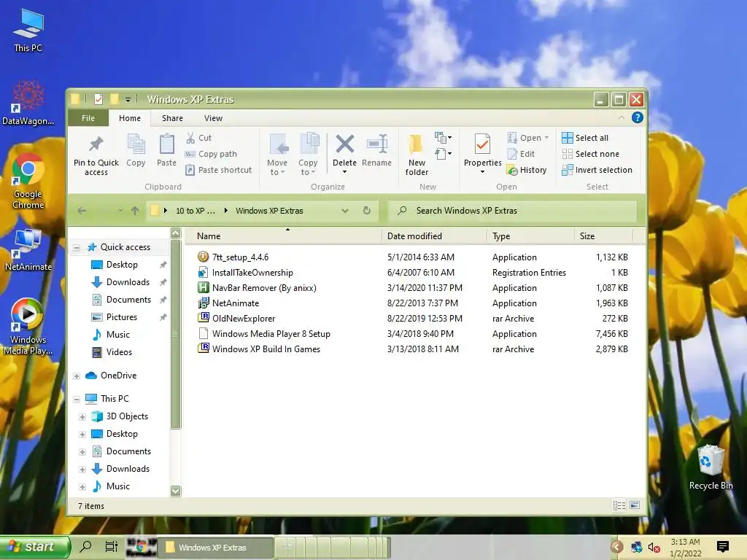747x560 pixels.
Task: Select Windows Media Player 8 Setup file
Action: [271, 334]
